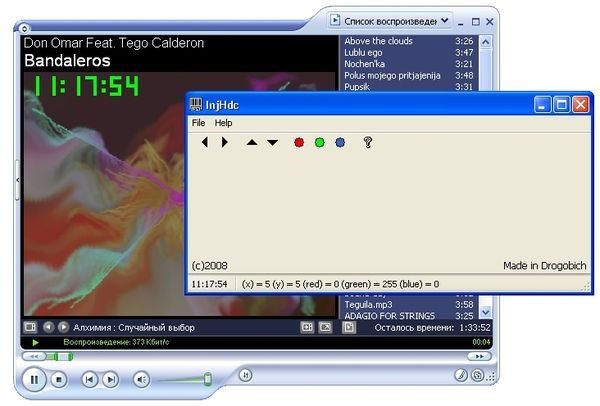Click the volume slider handle
This screenshot has width=600, height=406.
pyautogui.click(x=207, y=379)
